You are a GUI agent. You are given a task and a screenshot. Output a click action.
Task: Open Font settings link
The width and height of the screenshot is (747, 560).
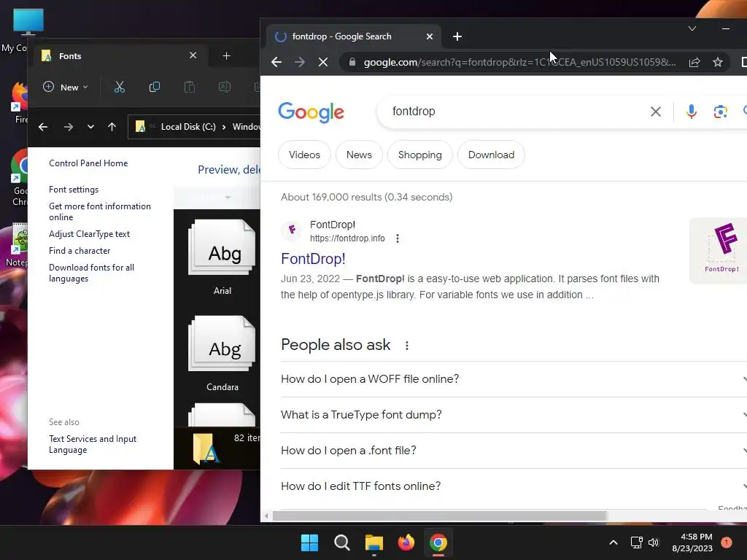[74, 190]
